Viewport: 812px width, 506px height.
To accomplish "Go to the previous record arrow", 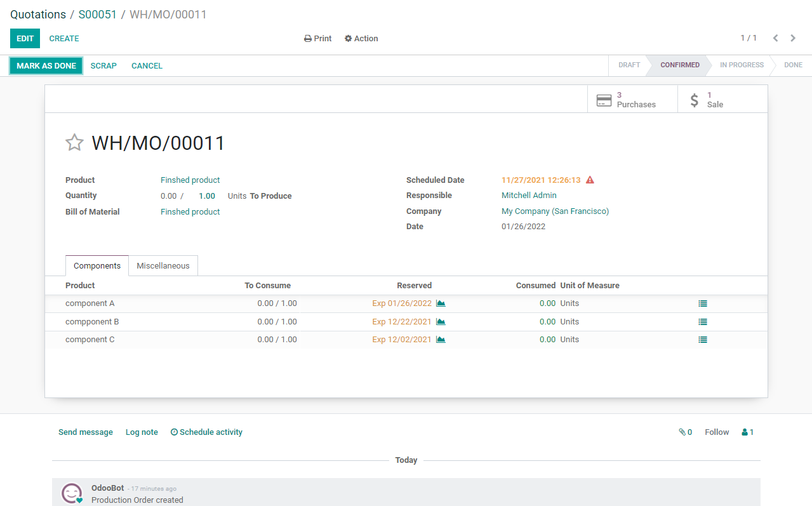I will [775, 38].
